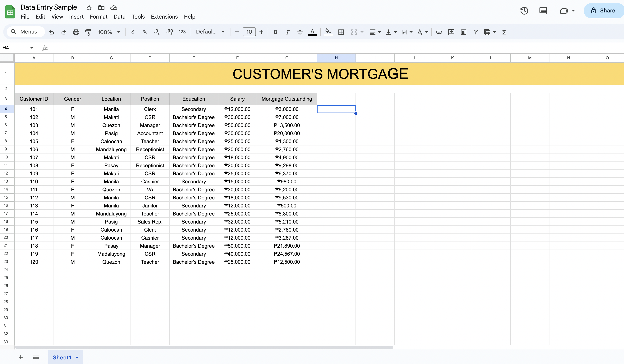Expand the 100% zoom dropdown
Image resolution: width=624 pixels, height=364 pixels.
(x=109, y=32)
